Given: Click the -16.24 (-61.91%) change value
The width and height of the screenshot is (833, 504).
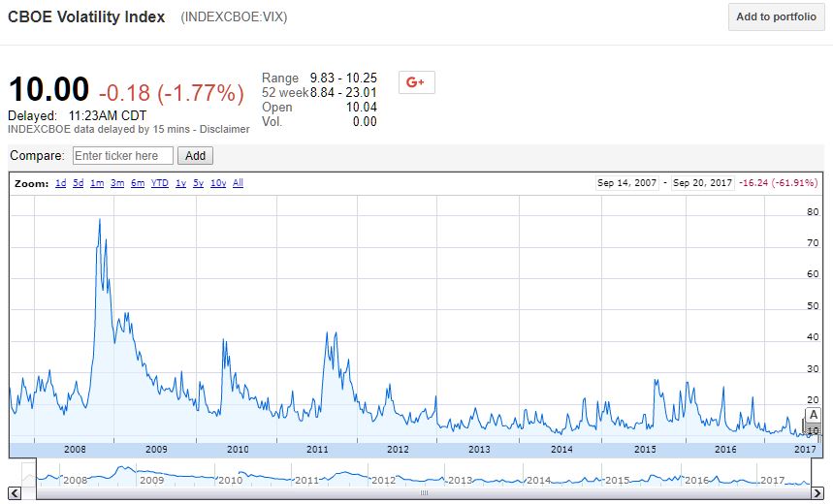Looking at the screenshot, I should tap(779, 183).
